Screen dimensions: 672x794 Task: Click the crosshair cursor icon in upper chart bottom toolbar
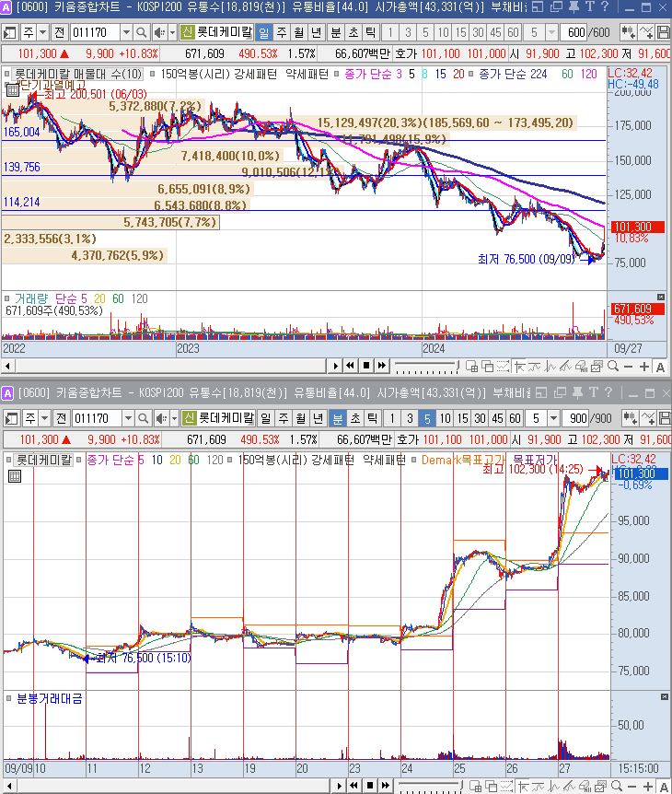(519, 367)
